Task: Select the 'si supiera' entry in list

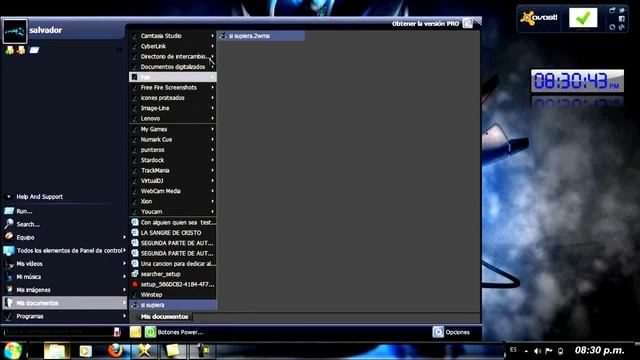Action: (173, 305)
